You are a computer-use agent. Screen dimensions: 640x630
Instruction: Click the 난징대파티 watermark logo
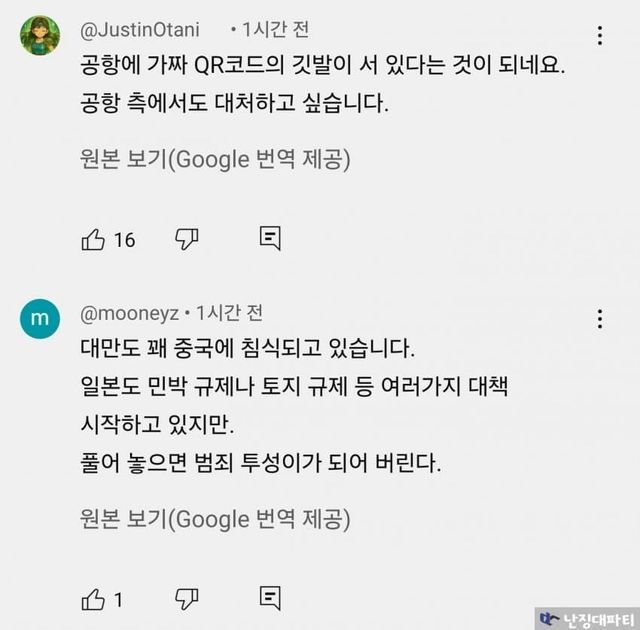[x=587, y=619]
